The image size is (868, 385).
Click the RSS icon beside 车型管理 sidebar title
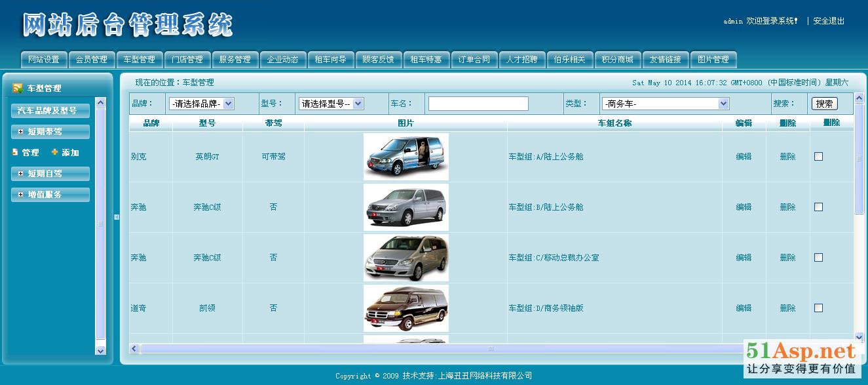[x=18, y=88]
